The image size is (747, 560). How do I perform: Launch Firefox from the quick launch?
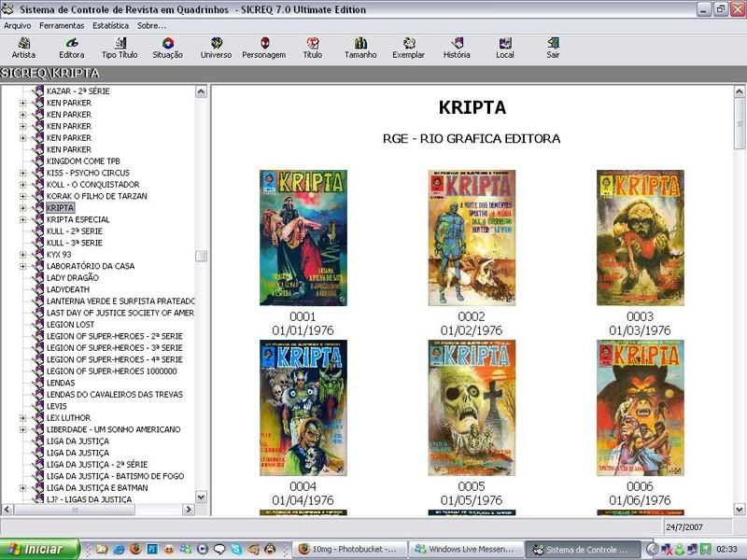pyautogui.click(x=135, y=549)
